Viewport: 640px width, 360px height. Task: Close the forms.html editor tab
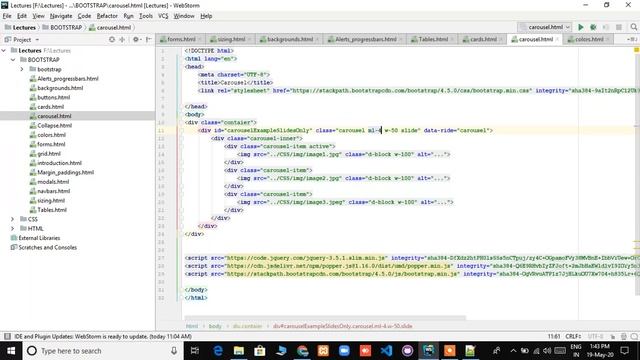200,39
